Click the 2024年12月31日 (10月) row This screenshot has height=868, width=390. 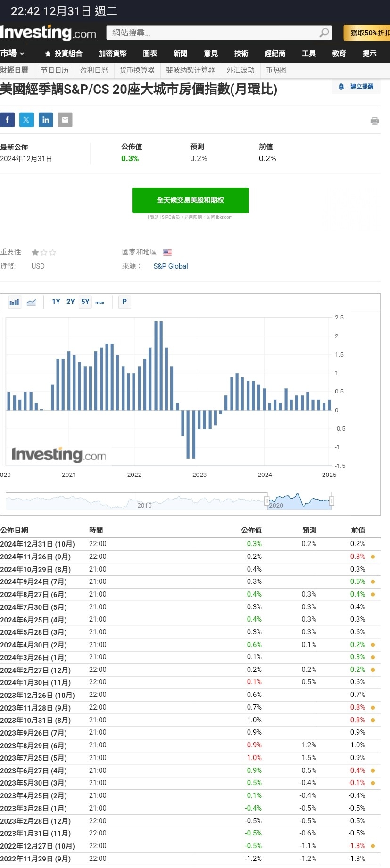click(190, 544)
